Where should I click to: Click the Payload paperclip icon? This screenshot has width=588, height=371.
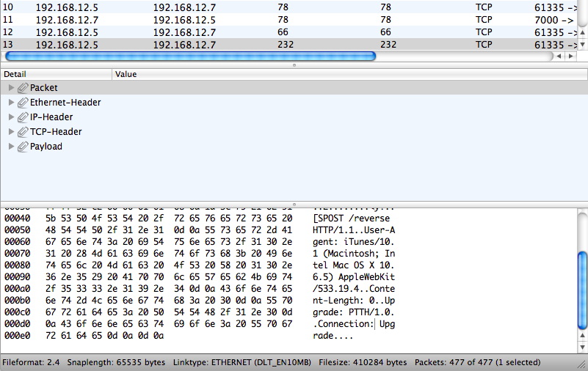tap(23, 146)
